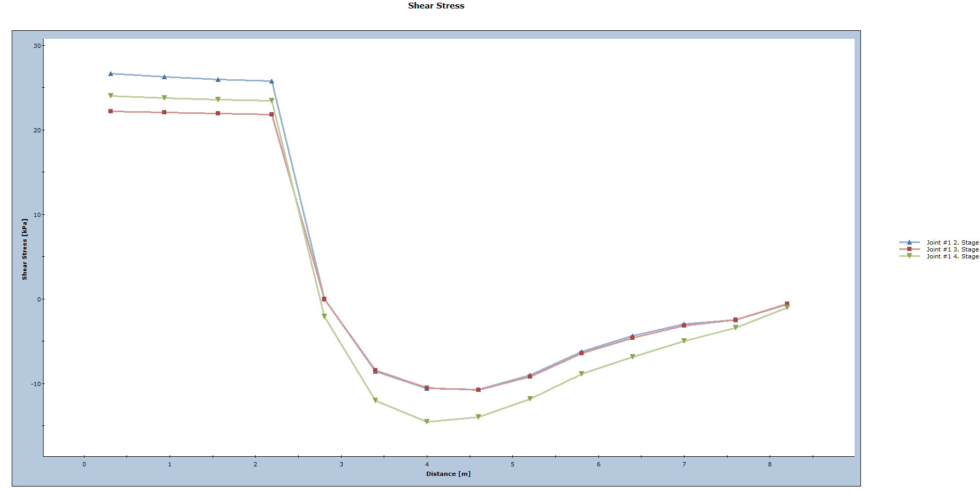Screen dimensions: 980x494
Task: Click the red square marker near distance 0
Action: [x=111, y=111]
